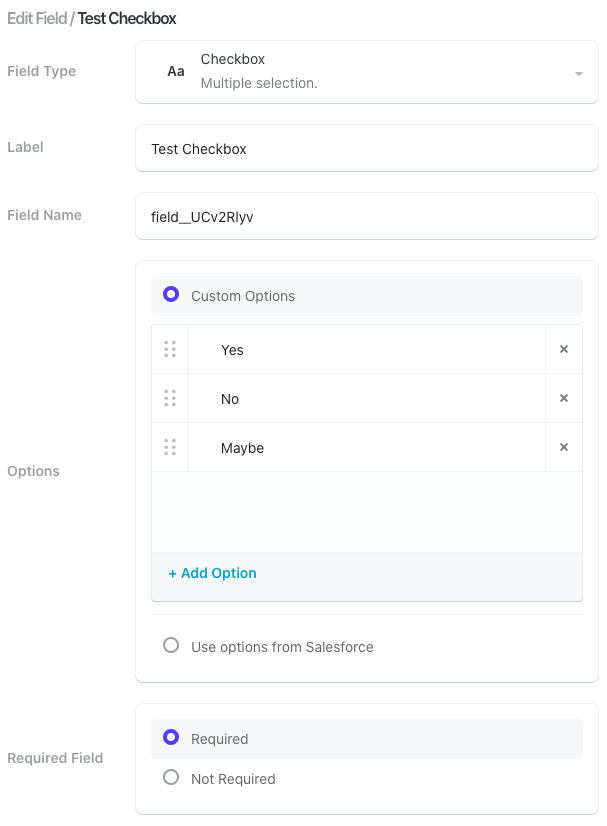Click the Edit Field breadcrumb link
Image resolution: width=607 pixels, height=826 pixels.
36,18
